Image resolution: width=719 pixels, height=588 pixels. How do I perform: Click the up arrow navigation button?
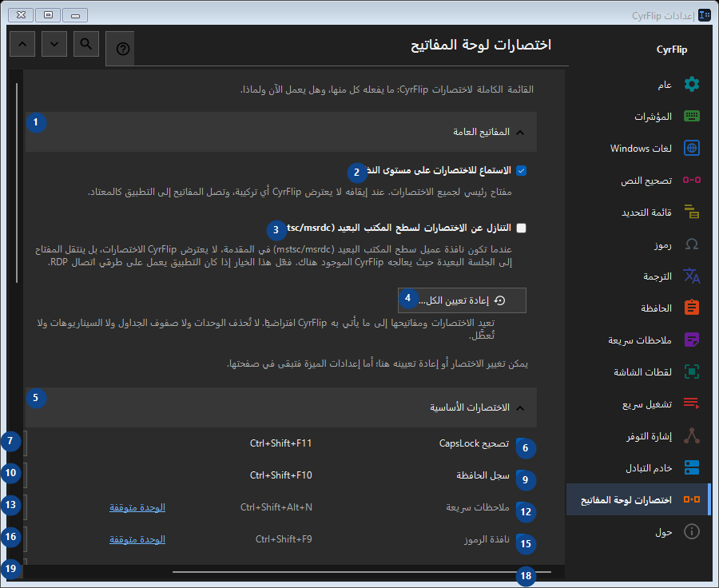coord(22,44)
